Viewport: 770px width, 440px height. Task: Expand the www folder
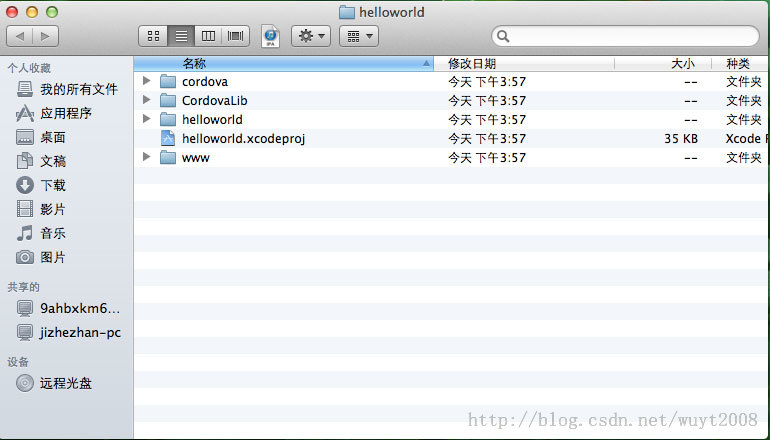(147, 157)
